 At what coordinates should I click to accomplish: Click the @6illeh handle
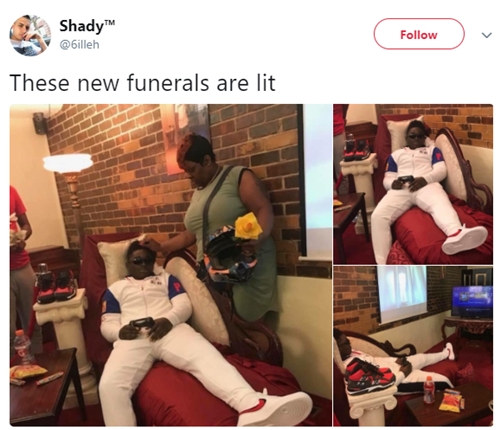79,45
